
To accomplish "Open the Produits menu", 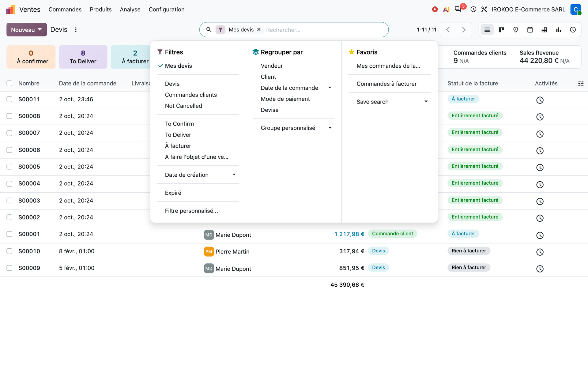I will (x=100, y=9).
